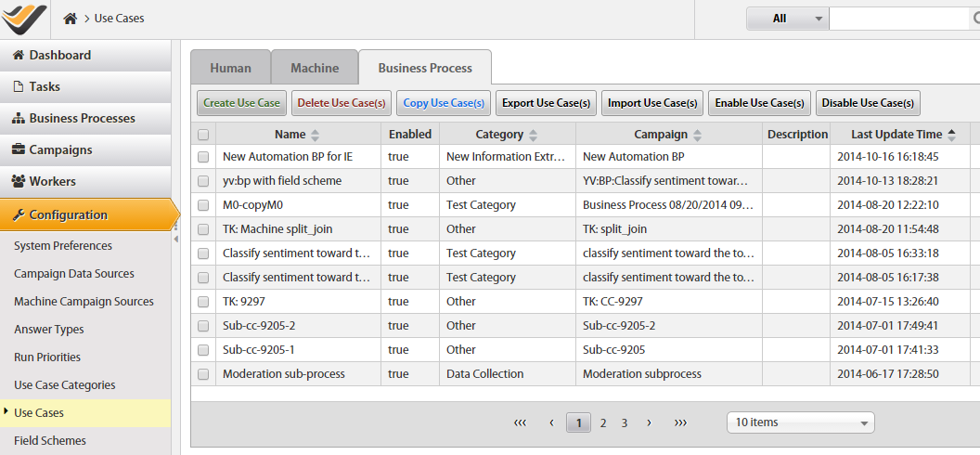Open Workers in the sidebar

coord(85,181)
